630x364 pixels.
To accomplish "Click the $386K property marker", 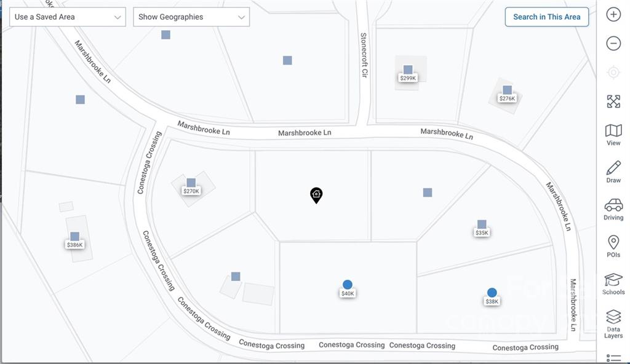I will tap(74, 237).
